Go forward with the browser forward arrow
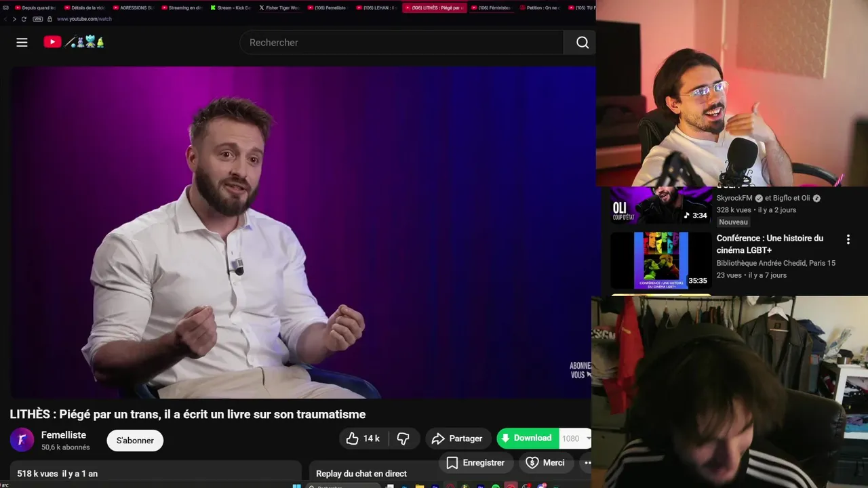This screenshot has height=488, width=868. tap(14, 19)
